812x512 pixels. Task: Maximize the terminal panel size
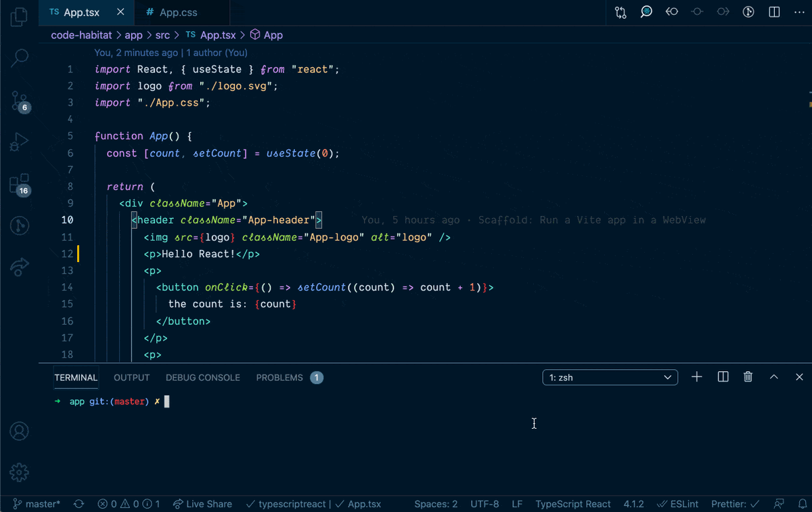coord(774,377)
